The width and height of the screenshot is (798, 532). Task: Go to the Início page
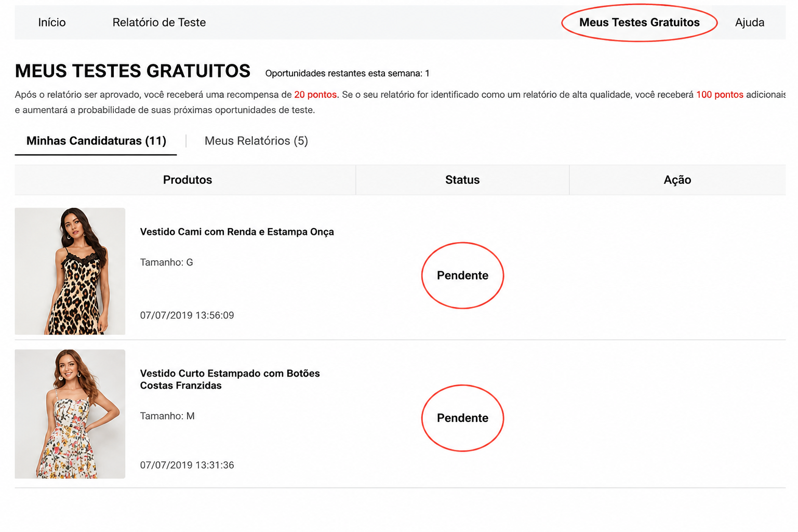52,22
